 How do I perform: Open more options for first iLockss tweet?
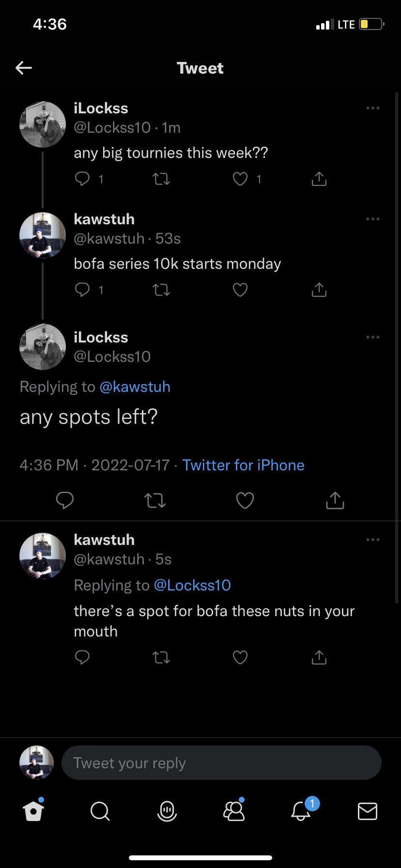click(373, 108)
